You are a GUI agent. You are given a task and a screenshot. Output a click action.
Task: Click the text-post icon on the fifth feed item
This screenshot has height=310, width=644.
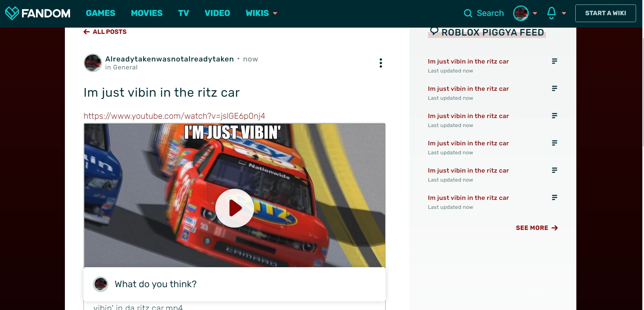[555, 170]
